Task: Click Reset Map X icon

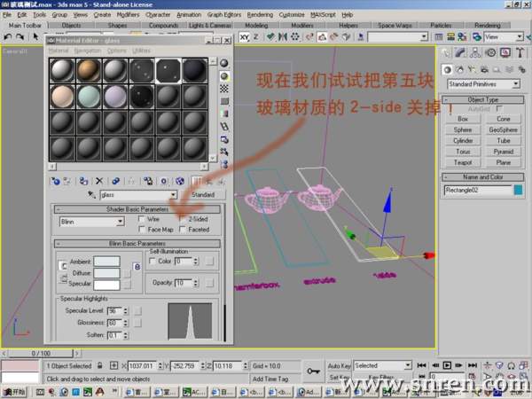Action: (99, 181)
